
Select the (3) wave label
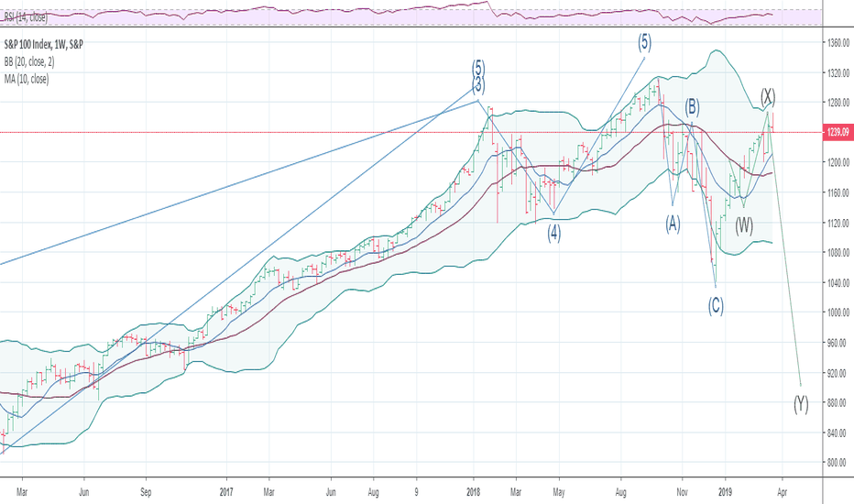(477, 85)
